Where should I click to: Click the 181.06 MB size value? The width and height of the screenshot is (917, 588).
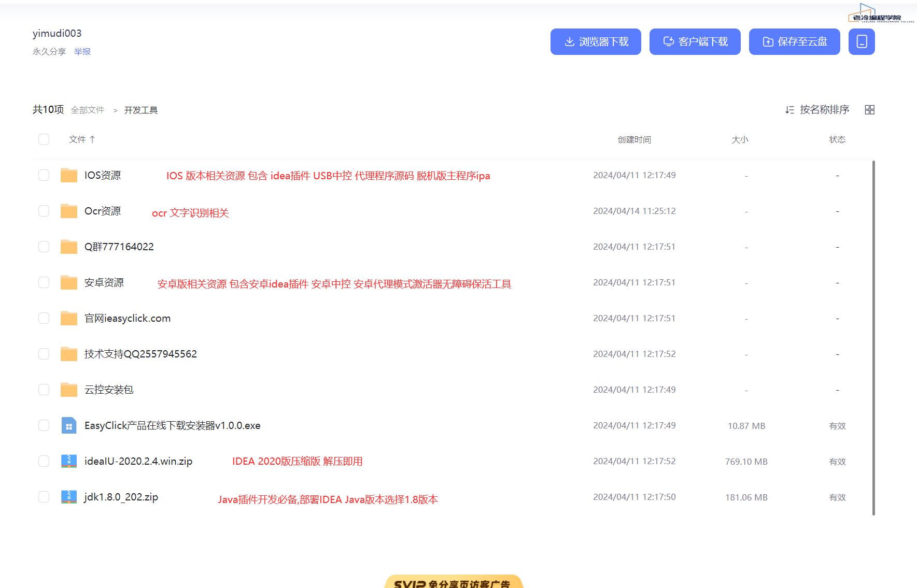(x=746, y=497)
